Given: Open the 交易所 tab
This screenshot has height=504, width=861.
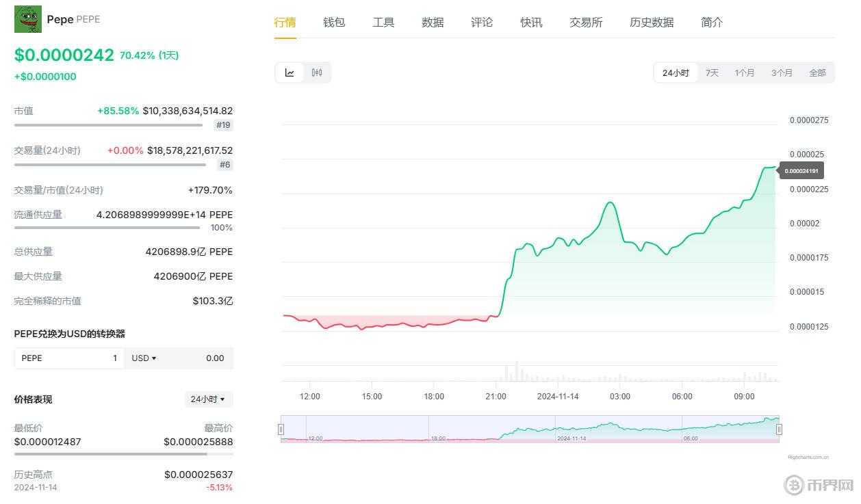Looking at the screenshot, I should click(x=586, y=23).
